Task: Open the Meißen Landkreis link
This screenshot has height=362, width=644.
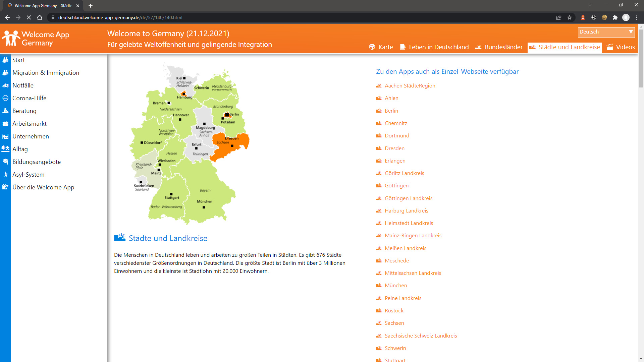Action: click(x=406, y=248)
